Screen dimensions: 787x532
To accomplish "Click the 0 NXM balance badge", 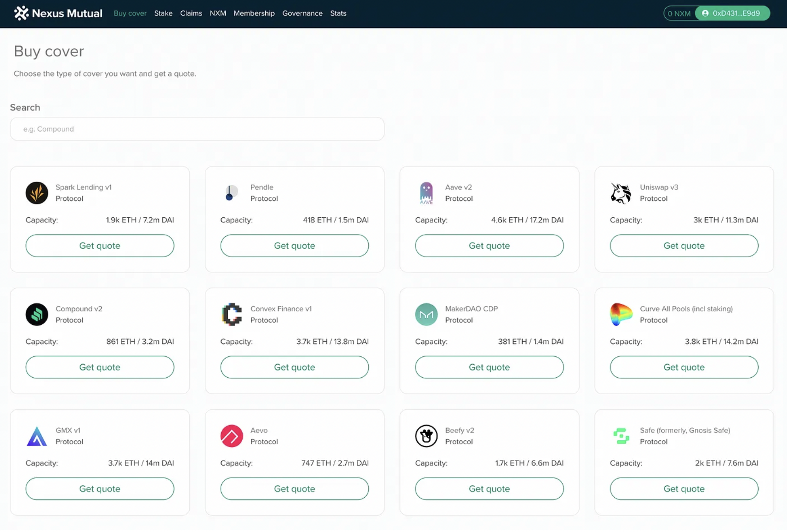I will (x=679, y=13).
